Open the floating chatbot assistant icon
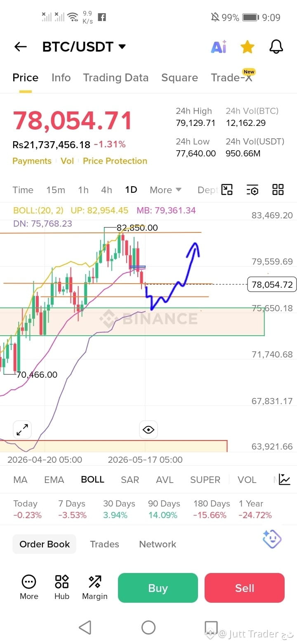The image size is (297, 644). tap(272, 539)
